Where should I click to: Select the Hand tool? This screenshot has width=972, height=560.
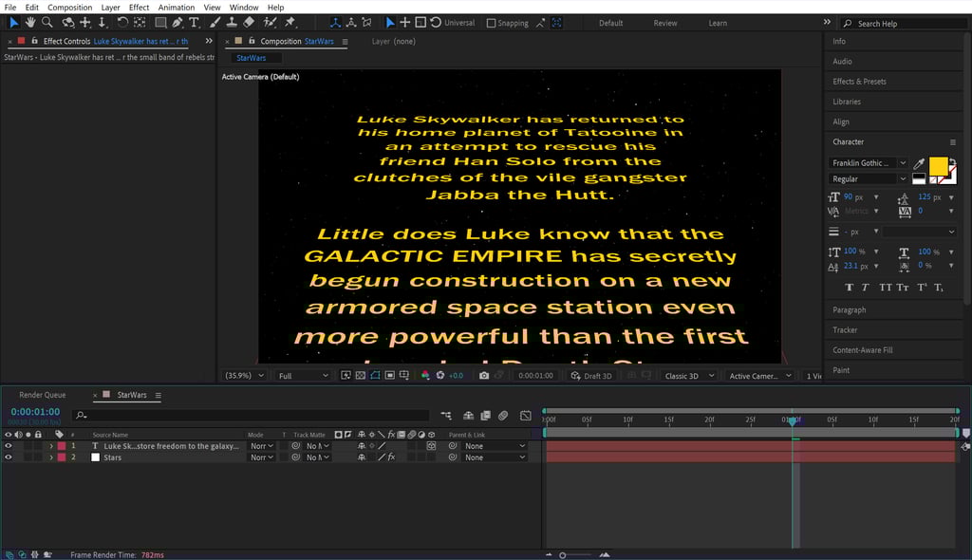pyautogui.click(x=29, y=23)
